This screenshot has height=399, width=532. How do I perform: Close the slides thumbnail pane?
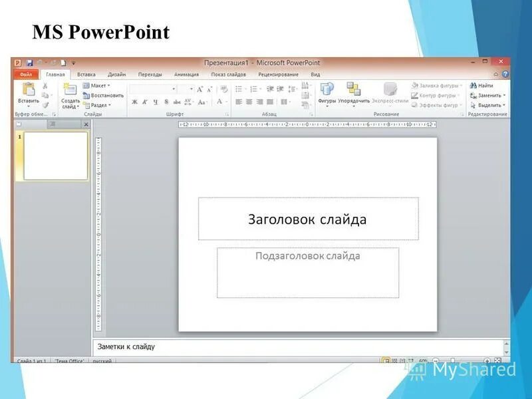tap(86, 124)
